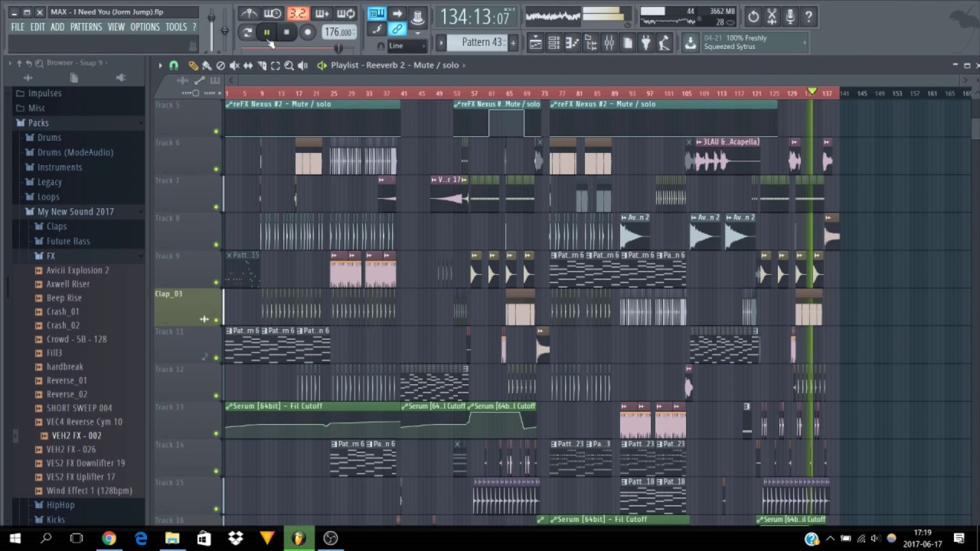Toggle the playlist magnet snap icon
The height and width of the screenshot is (551, 980).
174,66
